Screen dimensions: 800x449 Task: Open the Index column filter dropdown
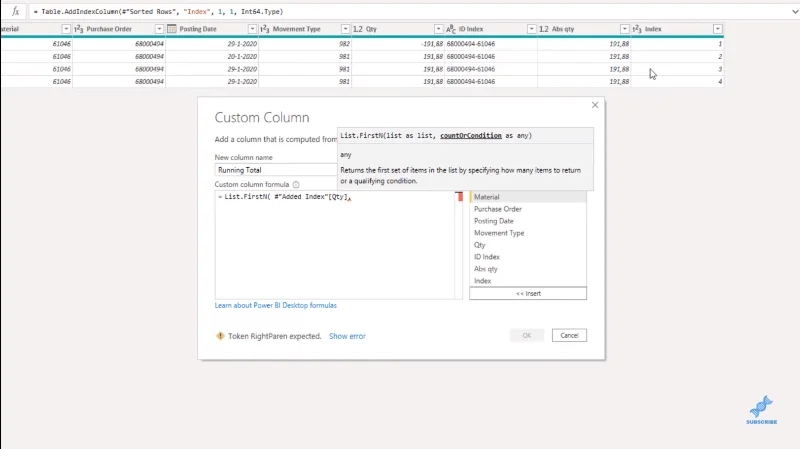pyautogui.click(x=718, y=29)
